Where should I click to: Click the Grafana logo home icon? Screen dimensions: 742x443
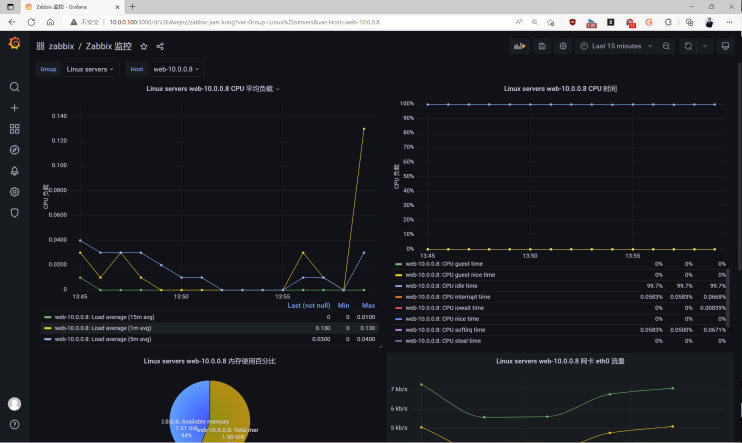coord(15,44)
